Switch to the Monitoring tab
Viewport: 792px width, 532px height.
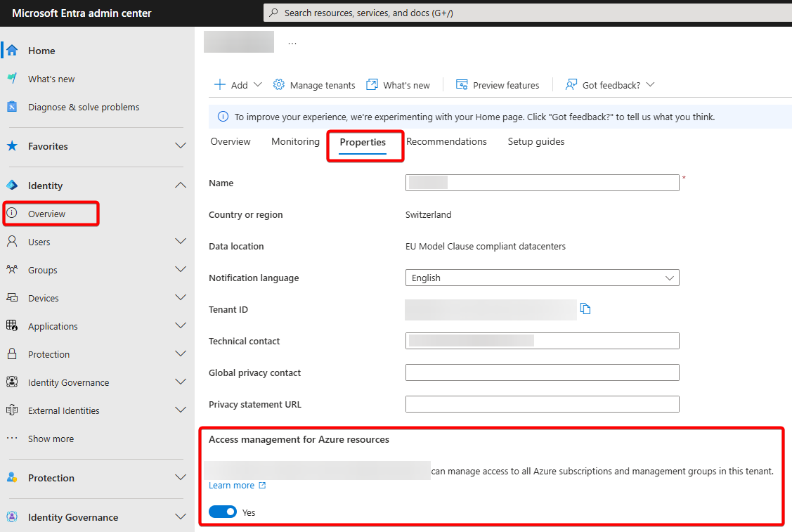point(295,141)
